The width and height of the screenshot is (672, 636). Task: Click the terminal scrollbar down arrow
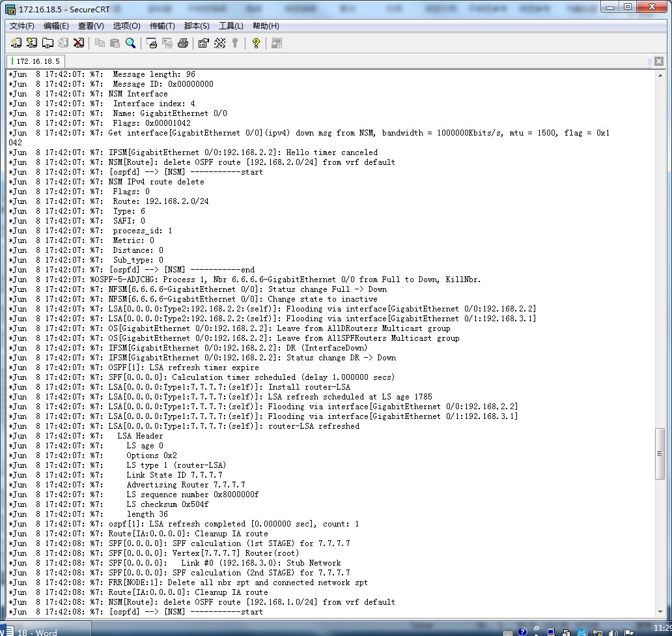[x=660, y=611]
